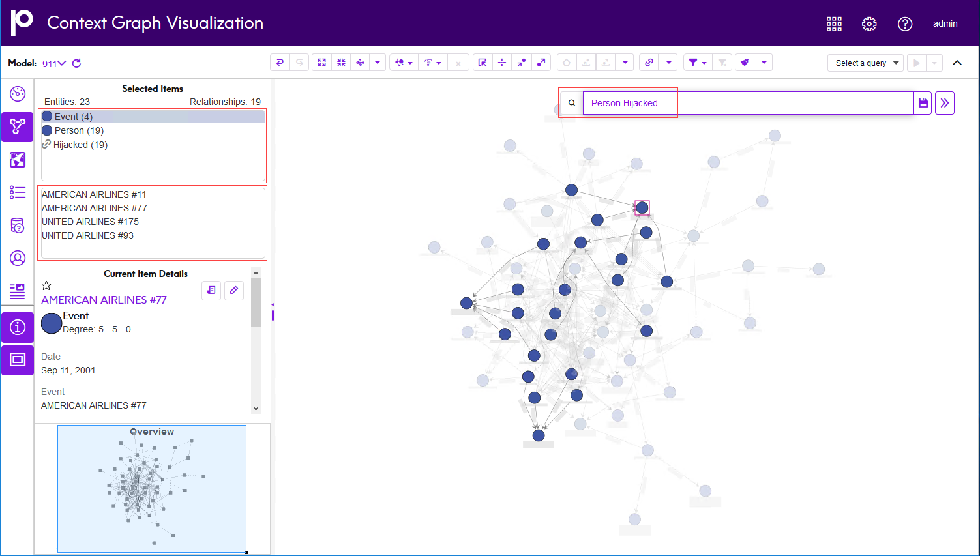The height and width of the screenshot is (556, 980).
Task: Click the center crosshair icon
Action: pos(502,63)
